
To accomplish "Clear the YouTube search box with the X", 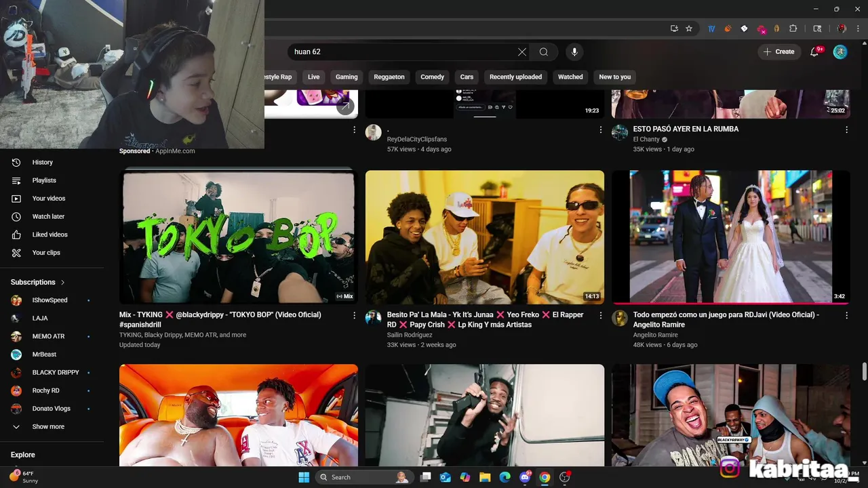I will (x=522, y=52).
